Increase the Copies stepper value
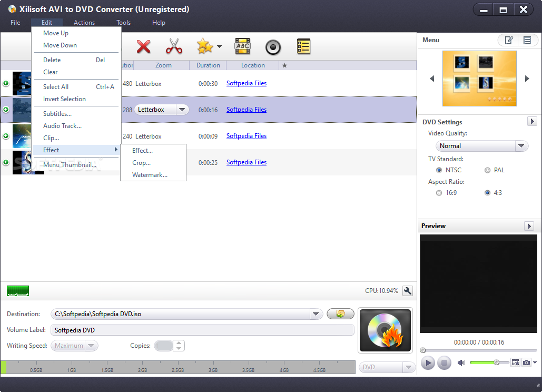Screen dimensions: 542x392 coord(179,343)
